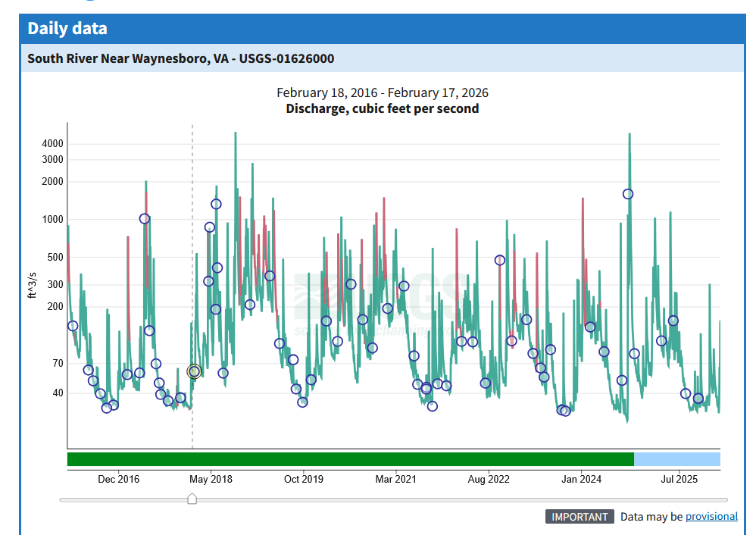Viewport: 756px width, 535px height.
Task: Open the provisional data link
Action: (x=711, y=516)
